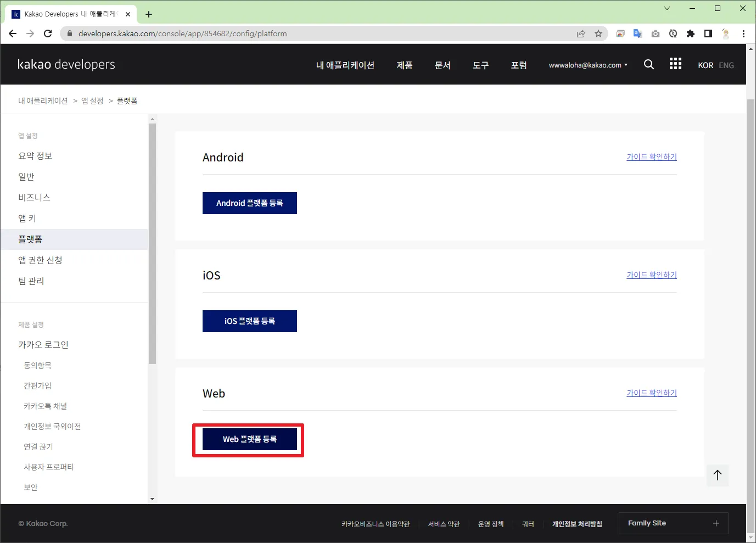Viewport: 756px width, 543px height.
Task: Switch language to ENG
Action: tap(726, 65)
